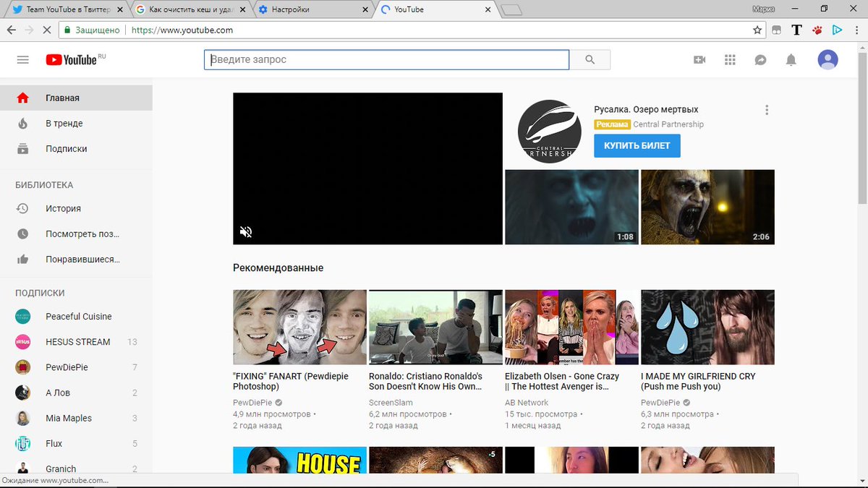Open the Peaceful Cuisine subscription
The height and width of the screenshot is (488, 868).
pyautogui.click(x=76, y=317)
